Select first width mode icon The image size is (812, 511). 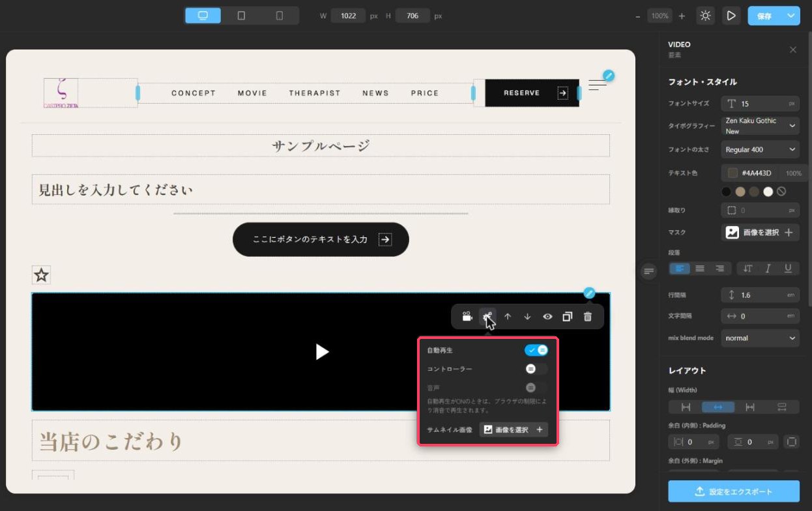(x=686, y=407)
